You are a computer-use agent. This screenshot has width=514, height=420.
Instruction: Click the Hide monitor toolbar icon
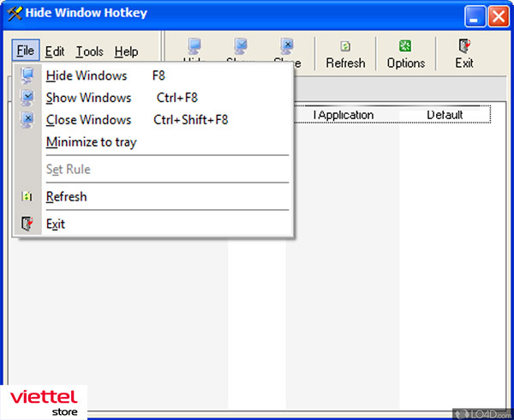point(194,46)
